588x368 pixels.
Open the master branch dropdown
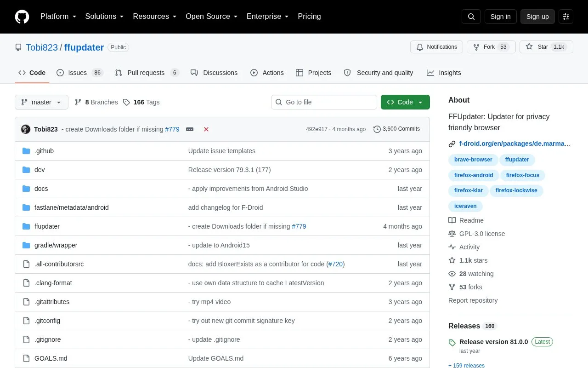click(41, 102)
